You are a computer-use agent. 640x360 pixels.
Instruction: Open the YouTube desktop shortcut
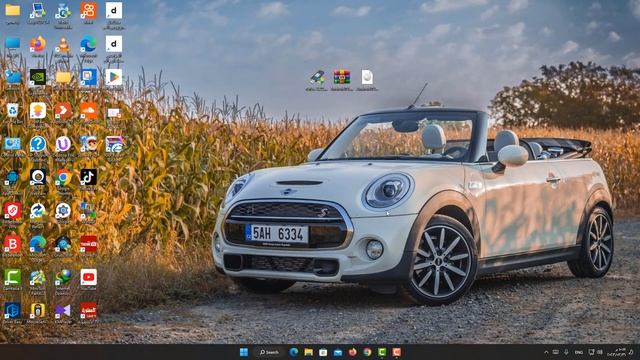pos(89,278)
